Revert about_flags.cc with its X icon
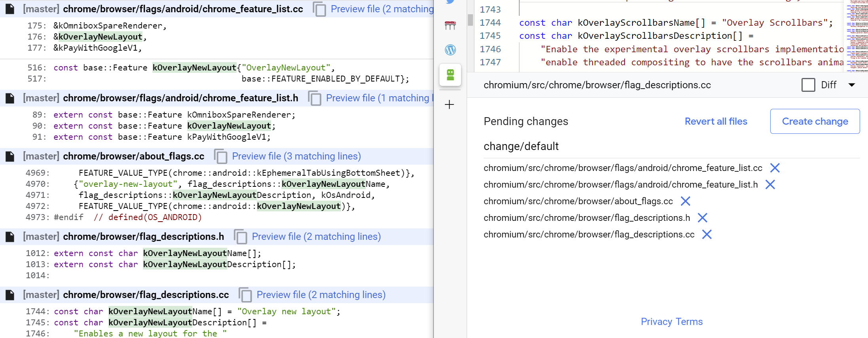This screenshot has width=868, height=338. pos(685,201)
